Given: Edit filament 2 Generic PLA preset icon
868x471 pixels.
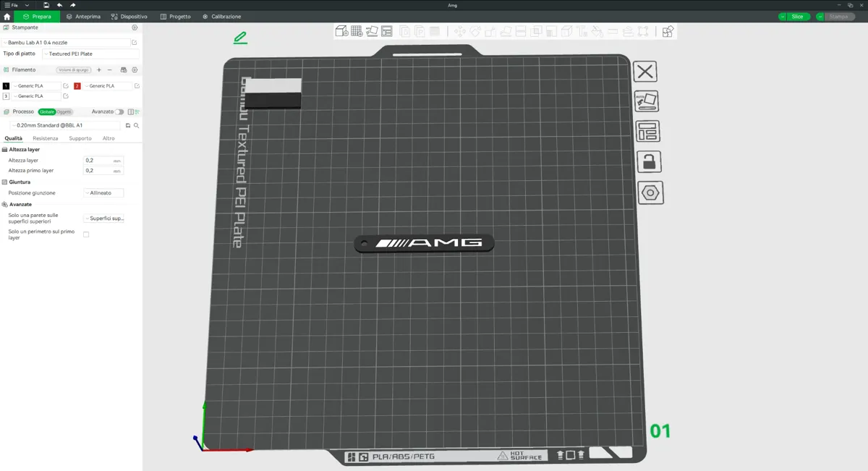Looking at the screenshot, I should tap(137, 86).
